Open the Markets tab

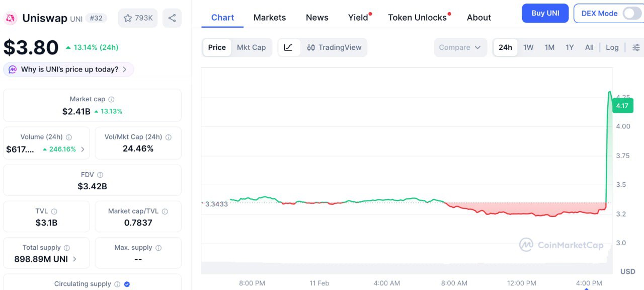(x=270, y=18)
